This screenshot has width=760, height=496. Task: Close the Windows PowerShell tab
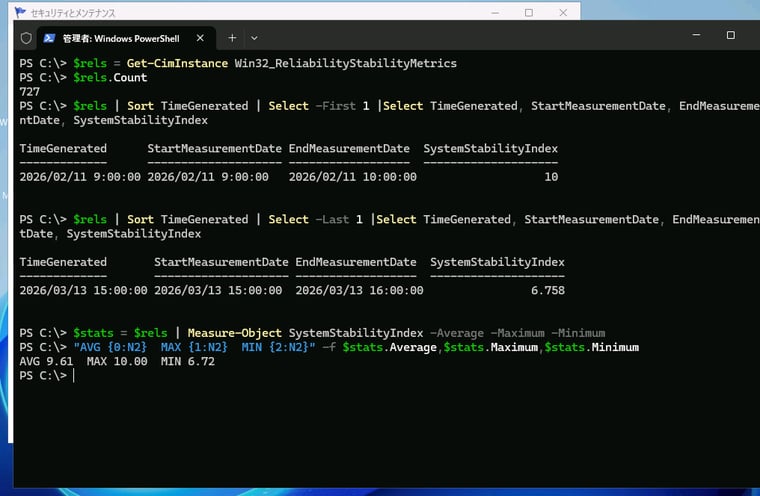tap(200, 38)
